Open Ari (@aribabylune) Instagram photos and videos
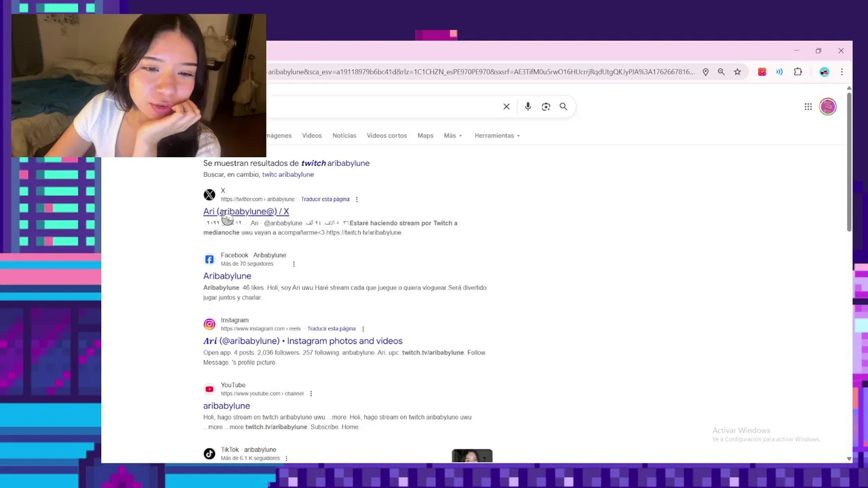The height and width of the screenshot is (488, 868). coord(302,341)
